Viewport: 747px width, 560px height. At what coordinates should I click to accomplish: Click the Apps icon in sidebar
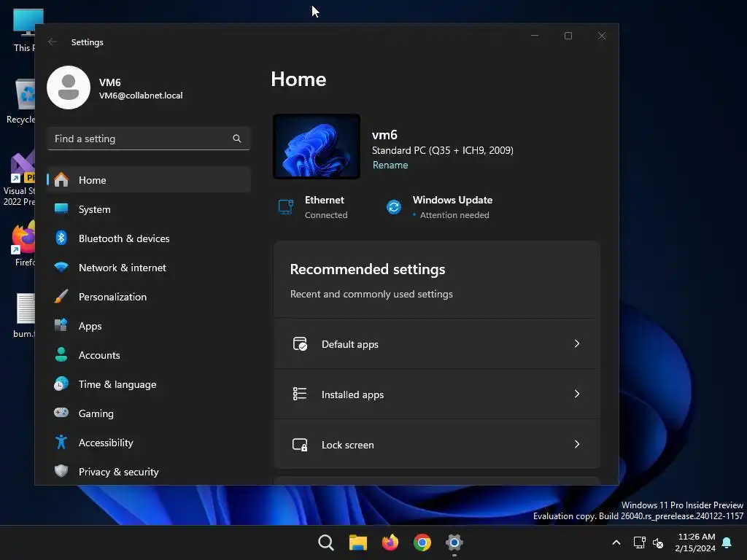pos(61,326)
